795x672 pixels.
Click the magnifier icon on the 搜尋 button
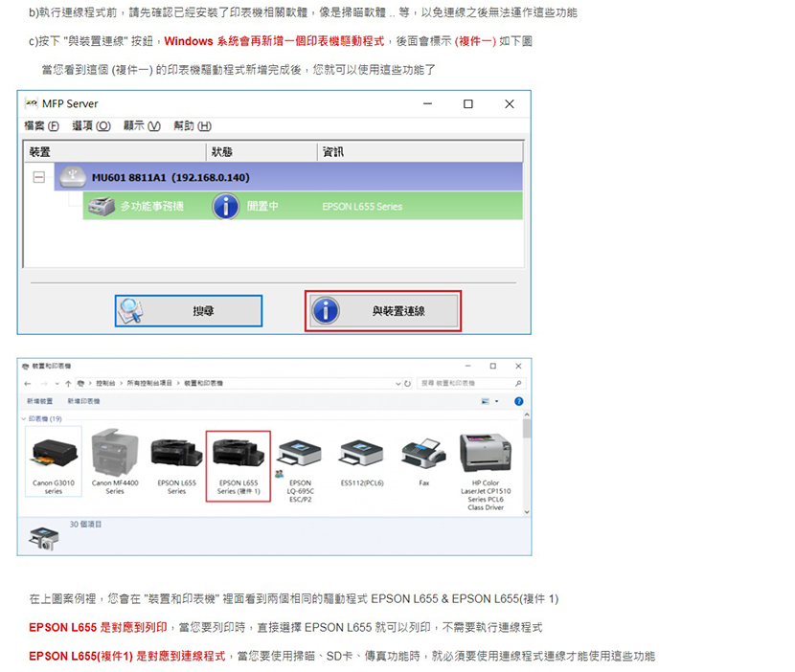pyautogui.click(x=130, y=311)
